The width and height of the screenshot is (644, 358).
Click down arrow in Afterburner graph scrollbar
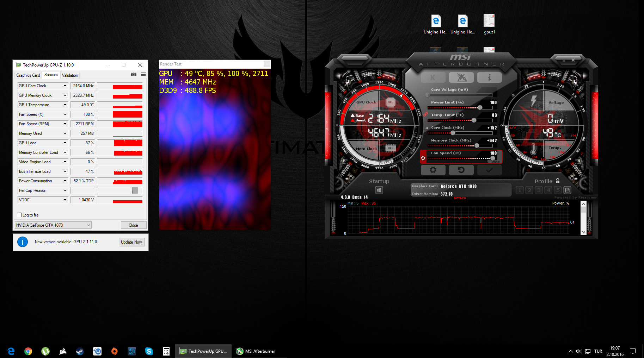point(583,232)
